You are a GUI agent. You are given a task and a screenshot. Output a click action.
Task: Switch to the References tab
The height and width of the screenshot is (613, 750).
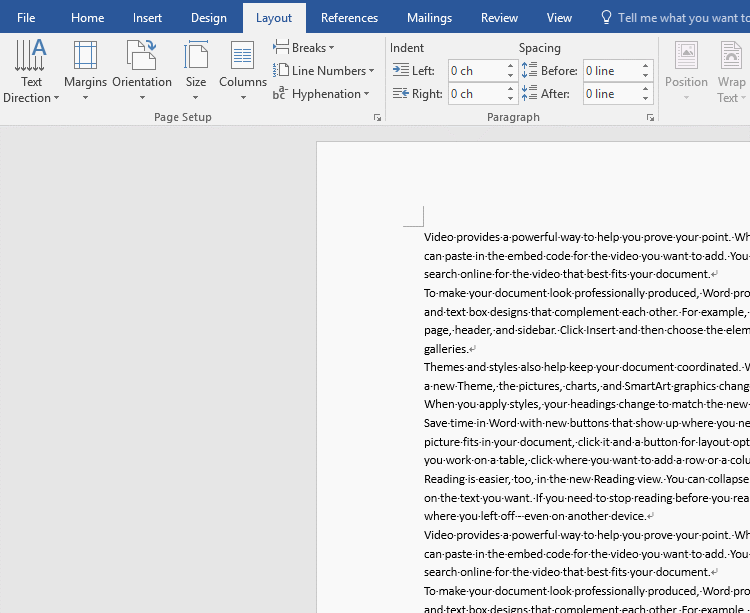349,18
